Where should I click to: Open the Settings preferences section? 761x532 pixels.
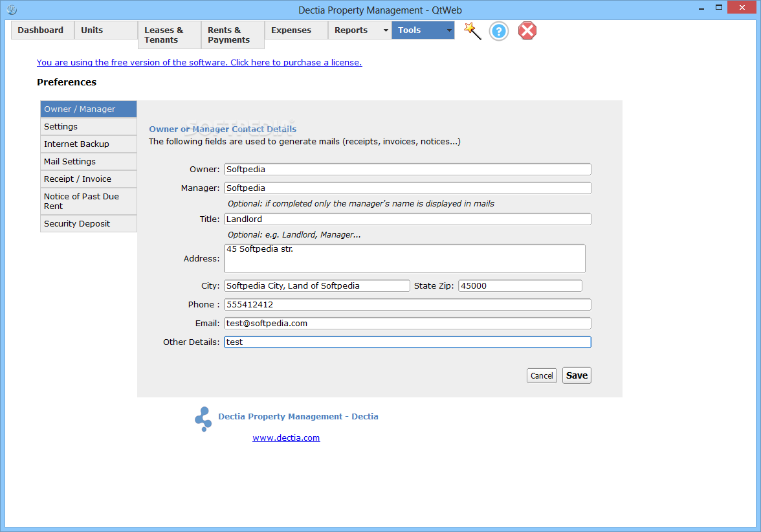click(x=88, y=127)
